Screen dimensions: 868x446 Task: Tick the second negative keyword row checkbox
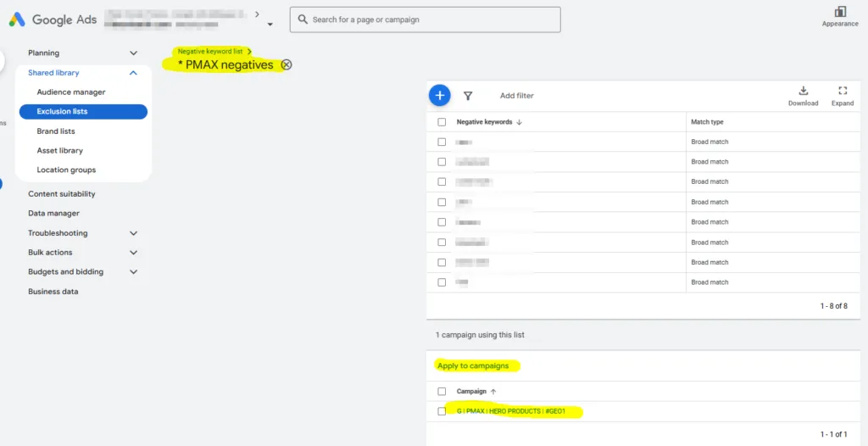[x=442, y=162]
